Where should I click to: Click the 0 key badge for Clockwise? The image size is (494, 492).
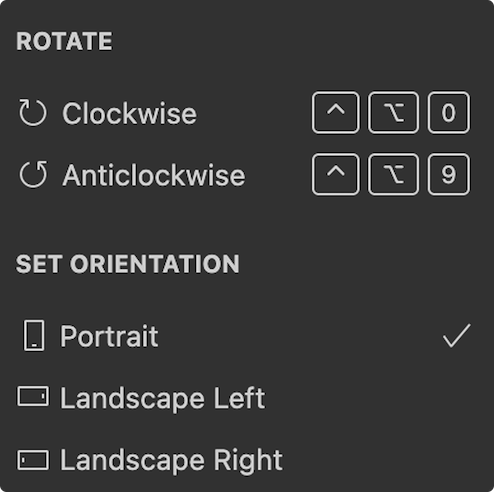pyautogui.click(x=449, y=113)
